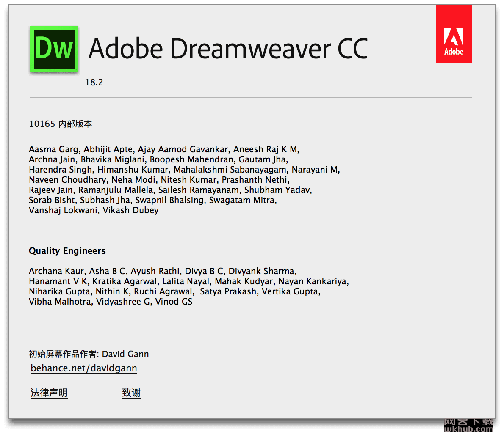Click the name Nayan Kankariya

click(313, 282)
